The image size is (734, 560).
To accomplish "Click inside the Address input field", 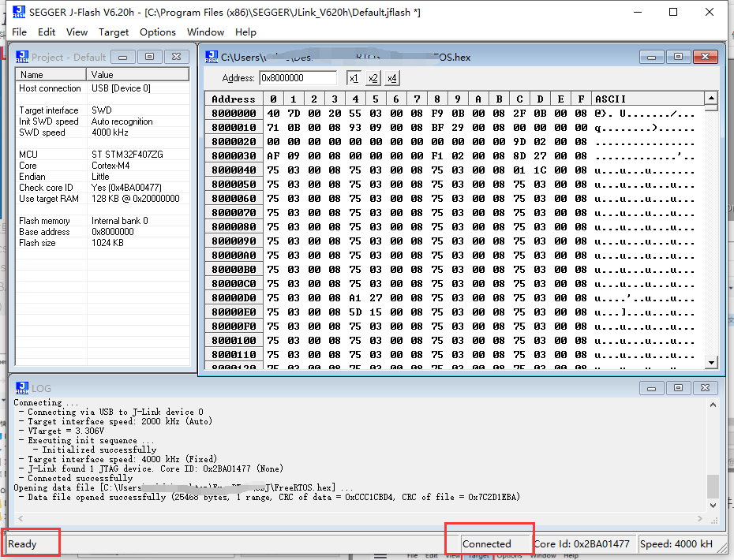I will (x=300, y=79).
